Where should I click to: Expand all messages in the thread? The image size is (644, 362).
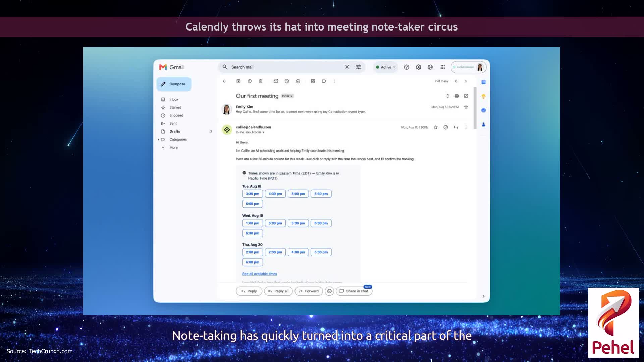447,96
